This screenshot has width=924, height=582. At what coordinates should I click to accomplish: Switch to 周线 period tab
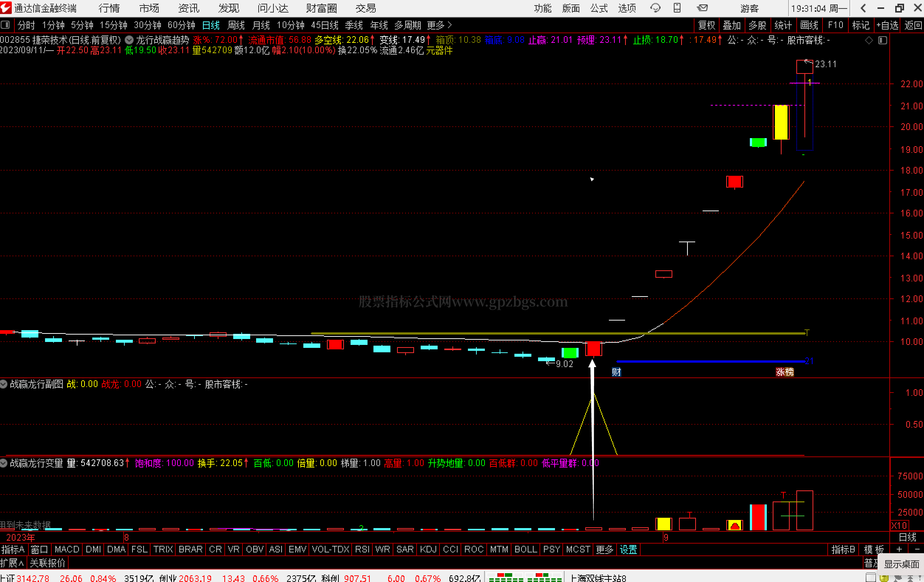click(236, 25)
